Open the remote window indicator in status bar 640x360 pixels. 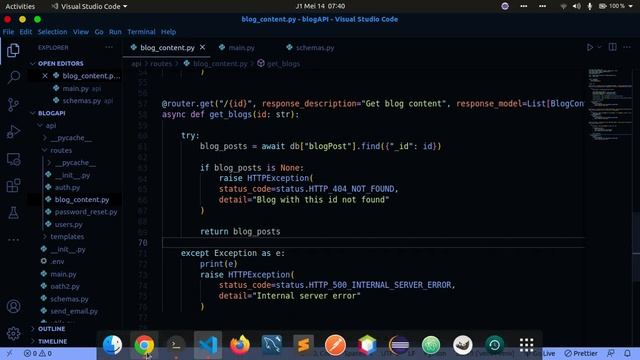pos(9,353)
